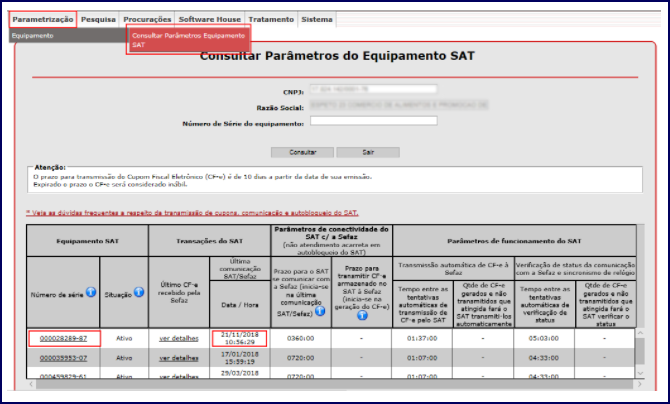Open the Pesquisa menu

pos(98,20)
